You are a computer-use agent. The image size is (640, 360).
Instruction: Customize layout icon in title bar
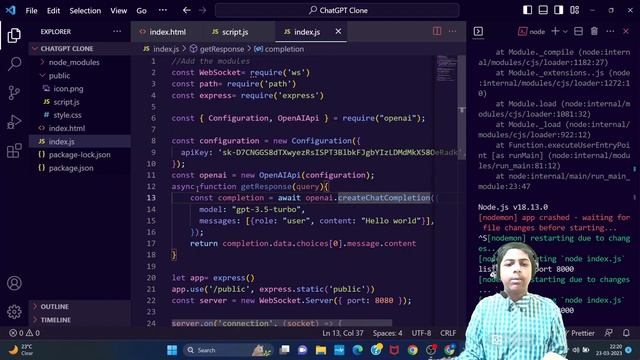575,10
